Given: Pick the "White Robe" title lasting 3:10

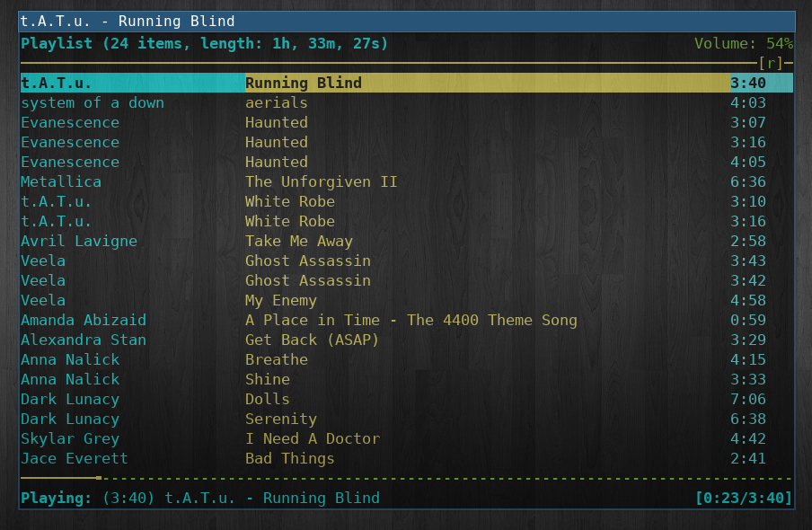Looking at the screenshot, I should coord(290,201).
